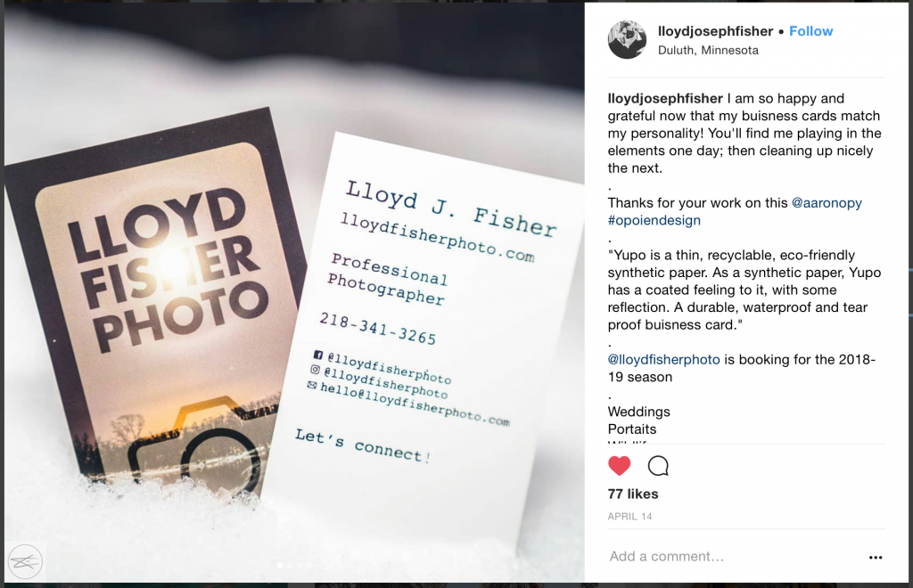Open the APRIL 14 post timestamp
The width and height of the screenshot is (913, 588).
click(629, 517)
